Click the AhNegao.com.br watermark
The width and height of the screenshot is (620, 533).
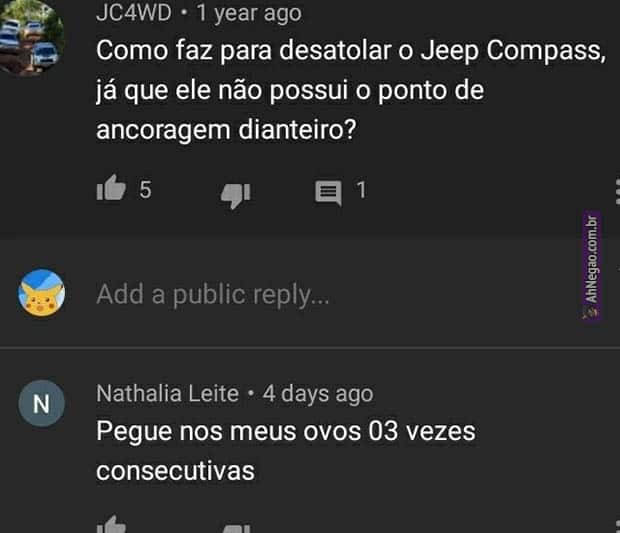pyautogui.click(x=592, y=265)
